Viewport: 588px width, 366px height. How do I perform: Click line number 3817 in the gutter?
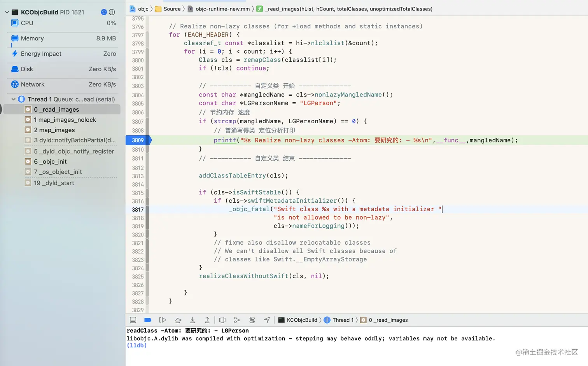tap(138, 210)
